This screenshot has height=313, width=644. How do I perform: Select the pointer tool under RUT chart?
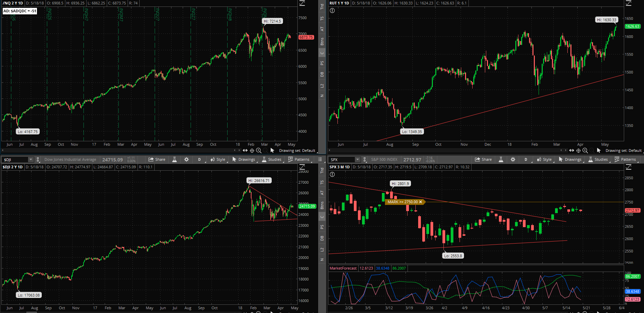tap(599, 151)
